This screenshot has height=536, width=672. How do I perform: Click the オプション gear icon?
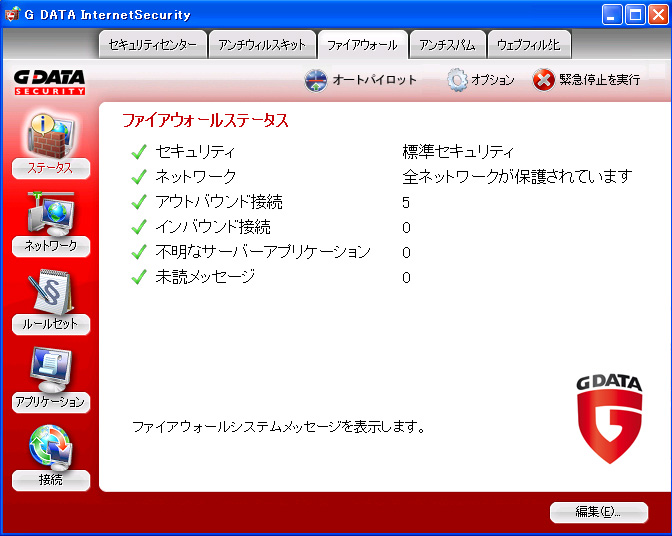click(457, 80)
